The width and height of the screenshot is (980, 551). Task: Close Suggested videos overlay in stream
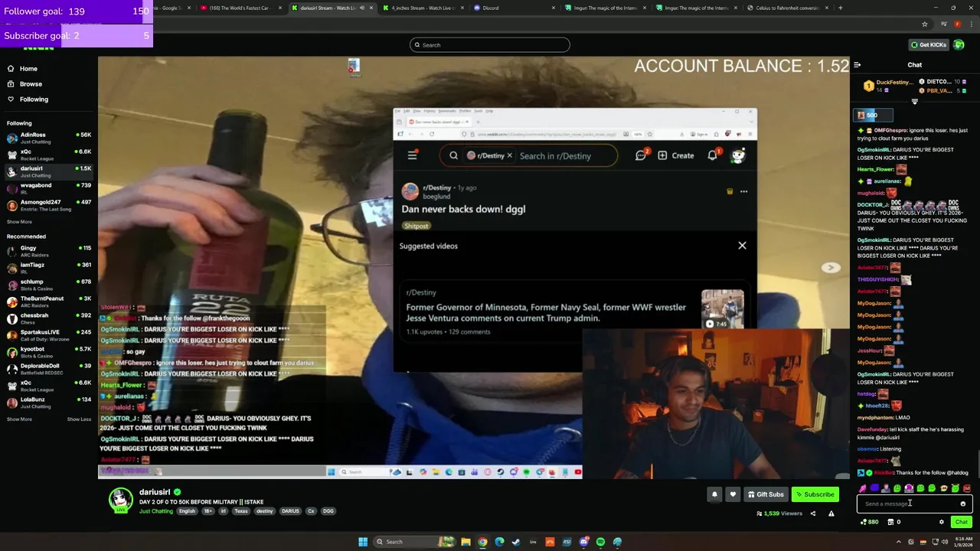742,246
